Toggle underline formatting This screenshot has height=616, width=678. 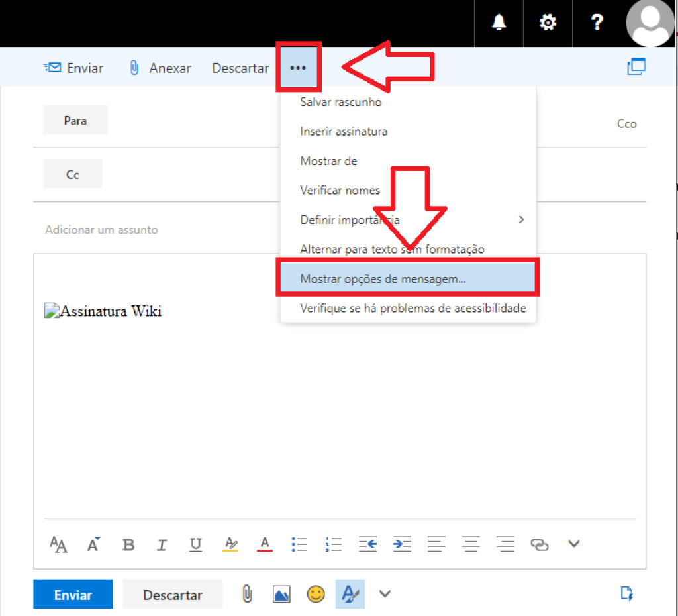pyautogui.click(x=196, y=544)
